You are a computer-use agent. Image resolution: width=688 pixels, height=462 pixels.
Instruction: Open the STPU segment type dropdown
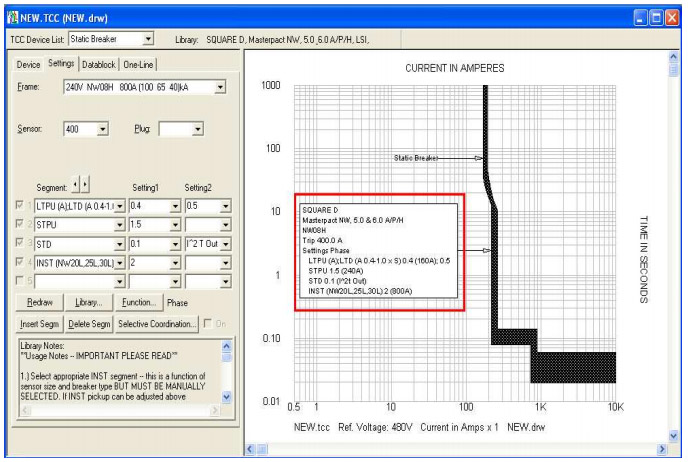tap(119, 225)
